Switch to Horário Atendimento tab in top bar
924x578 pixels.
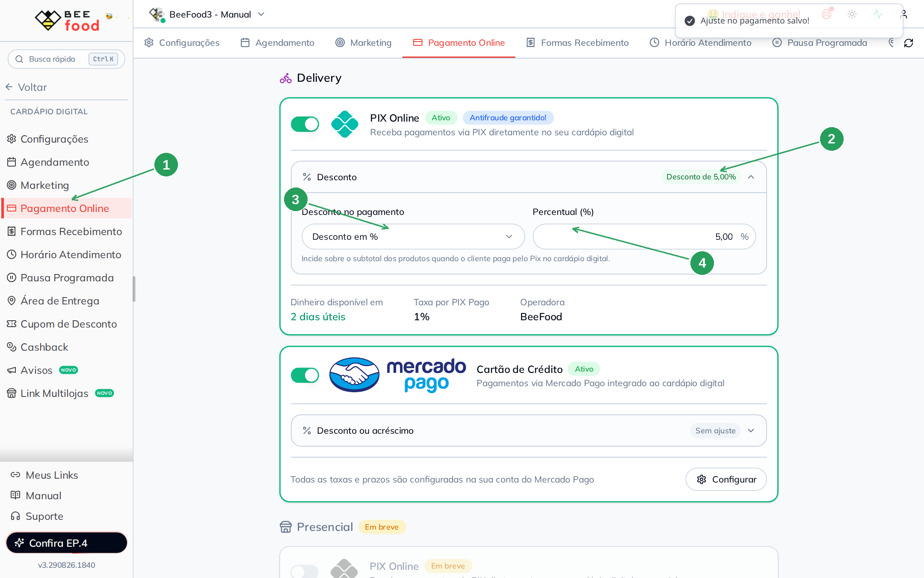[x=701, y=43]
